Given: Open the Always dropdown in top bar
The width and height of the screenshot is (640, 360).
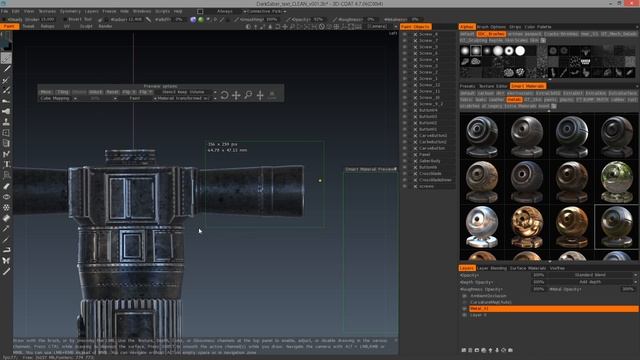Looking at the screenshot, I should click(225, 11).
